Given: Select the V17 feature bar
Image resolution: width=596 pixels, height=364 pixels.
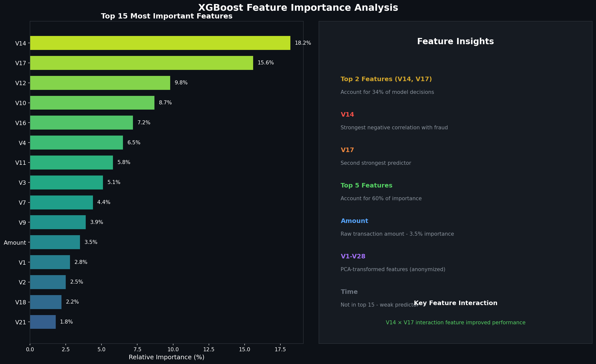Looking at the screenshot, I should tap(142, 63).
